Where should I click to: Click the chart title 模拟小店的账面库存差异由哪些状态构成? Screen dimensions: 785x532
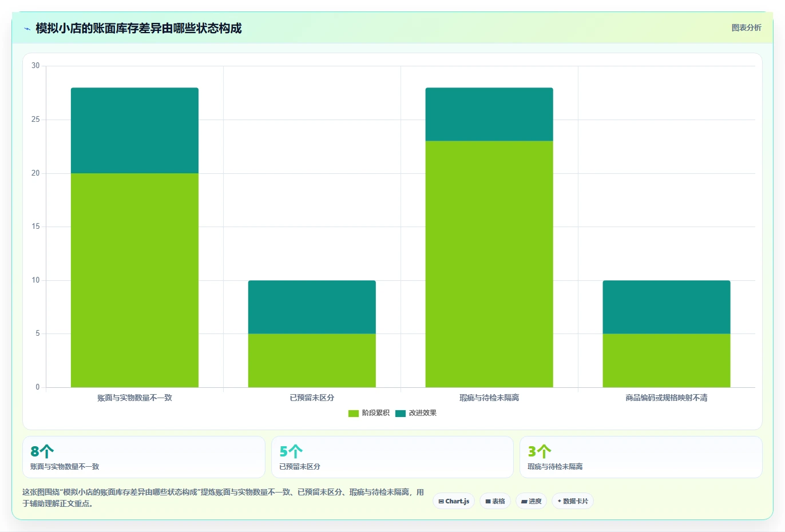138,28
